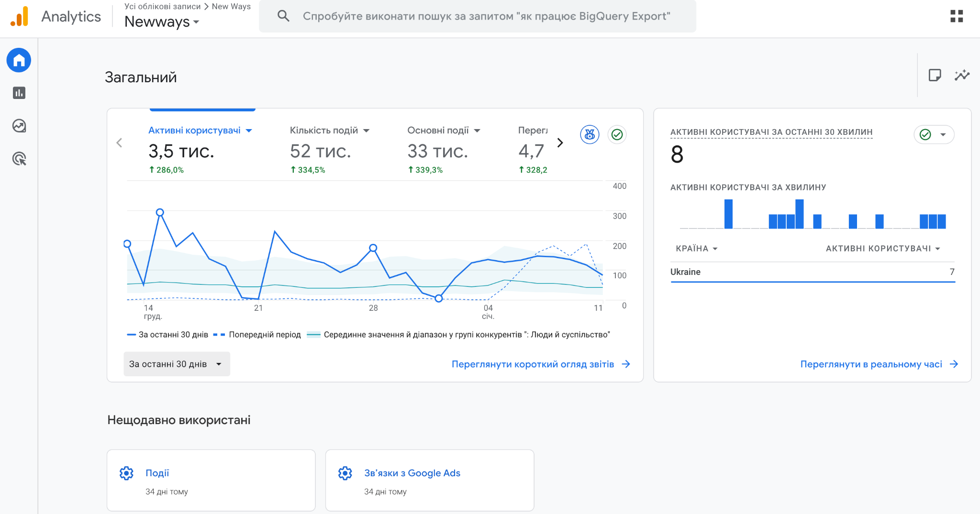The image size is (980, 514).
Task: Click the highest peak point on chart line
Action: pos(160,212)
